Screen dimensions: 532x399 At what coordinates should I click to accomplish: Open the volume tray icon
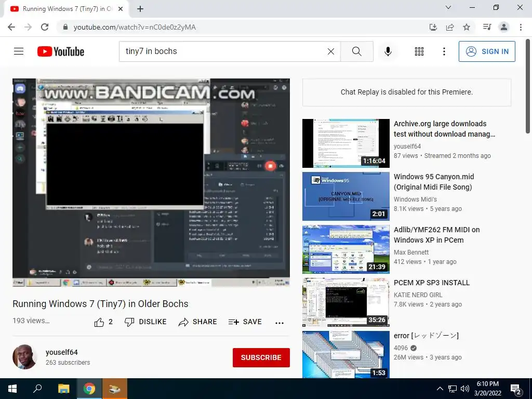click(x=465, y=389)
